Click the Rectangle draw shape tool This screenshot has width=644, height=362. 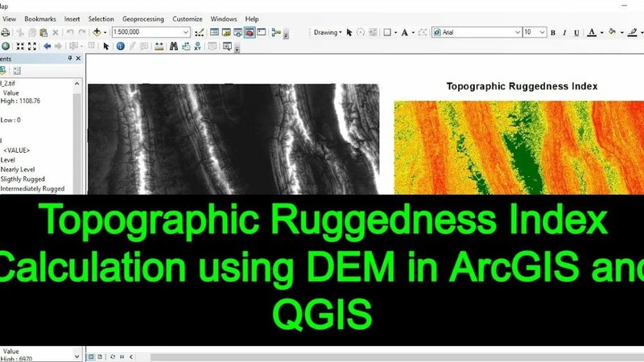click(387, 32)
